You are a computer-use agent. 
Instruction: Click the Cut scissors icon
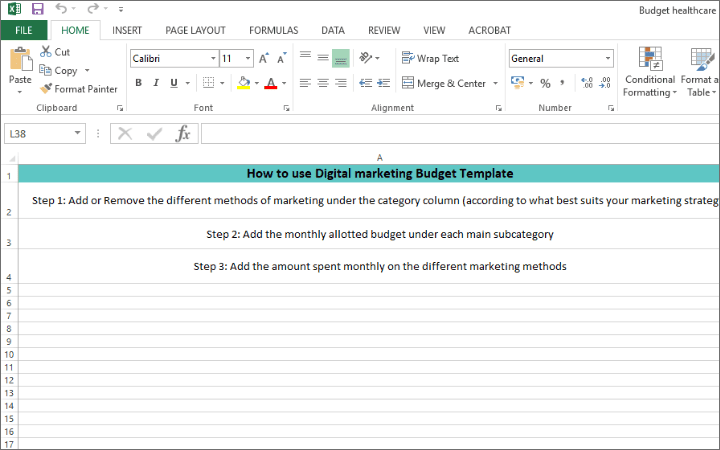[x=46, y=52]
